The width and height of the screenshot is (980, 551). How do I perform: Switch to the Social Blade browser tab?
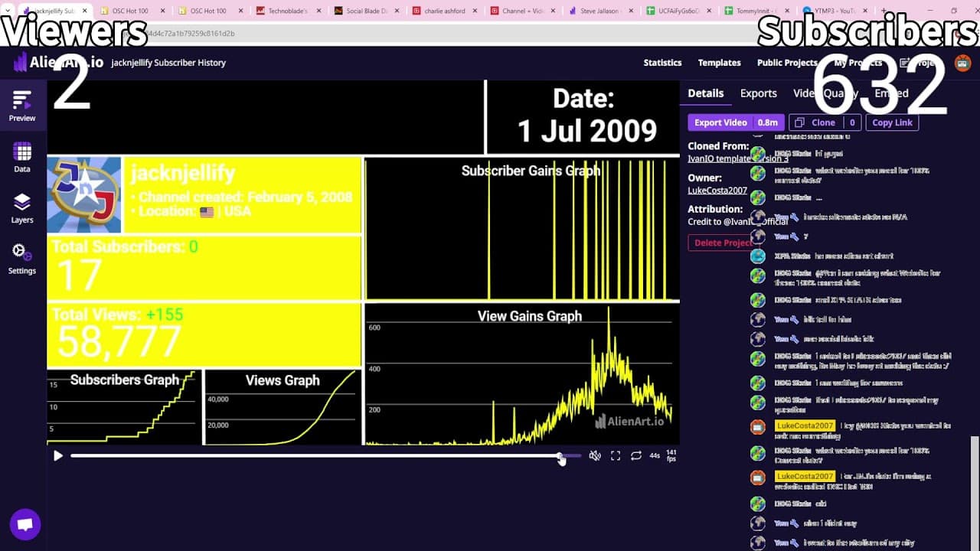point(365,11)
